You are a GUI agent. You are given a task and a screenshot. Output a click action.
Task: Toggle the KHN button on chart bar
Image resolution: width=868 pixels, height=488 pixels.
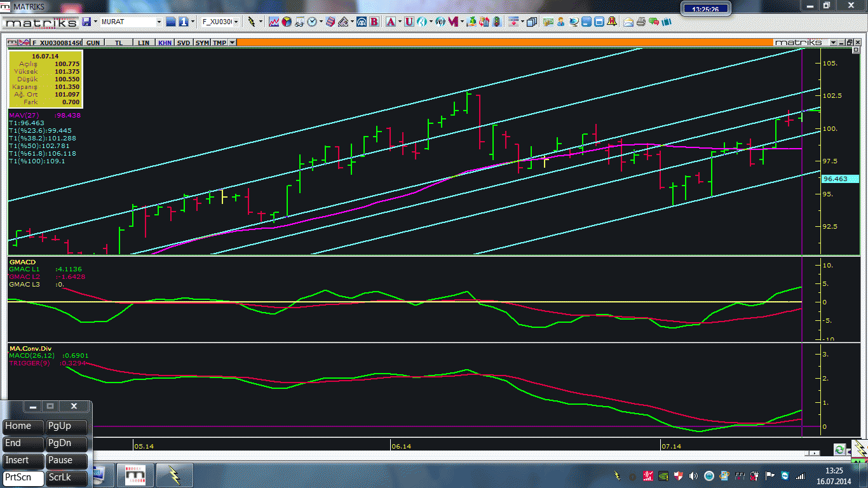[165, 43]
